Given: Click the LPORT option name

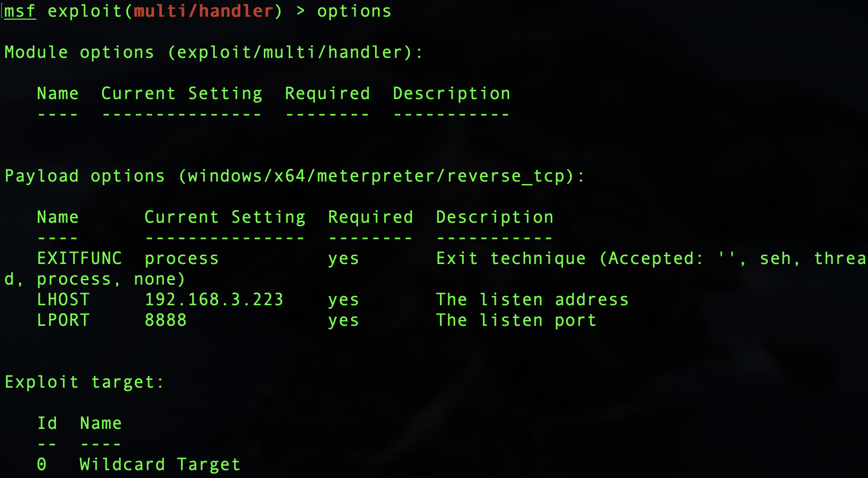Looking at the screenshot, I should [63, 320].
